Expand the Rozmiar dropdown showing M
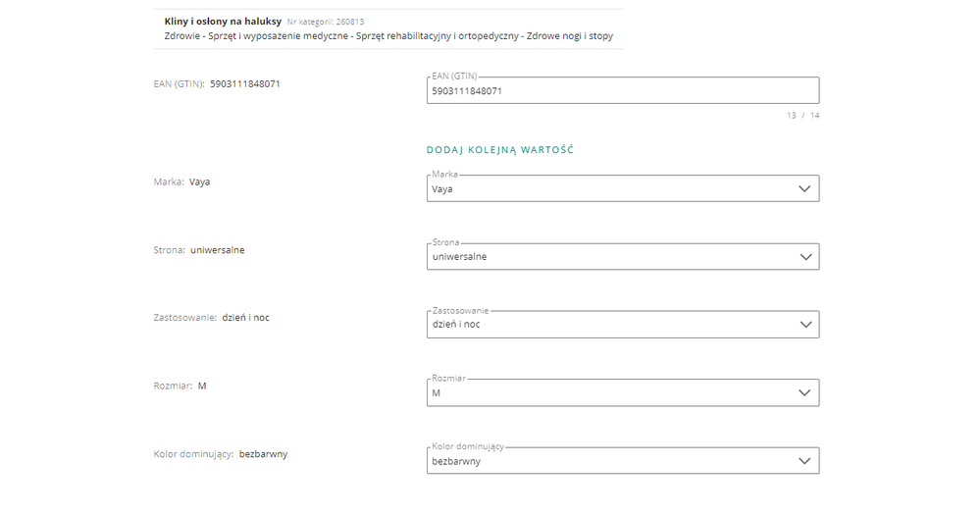 [x=608, y=392]
